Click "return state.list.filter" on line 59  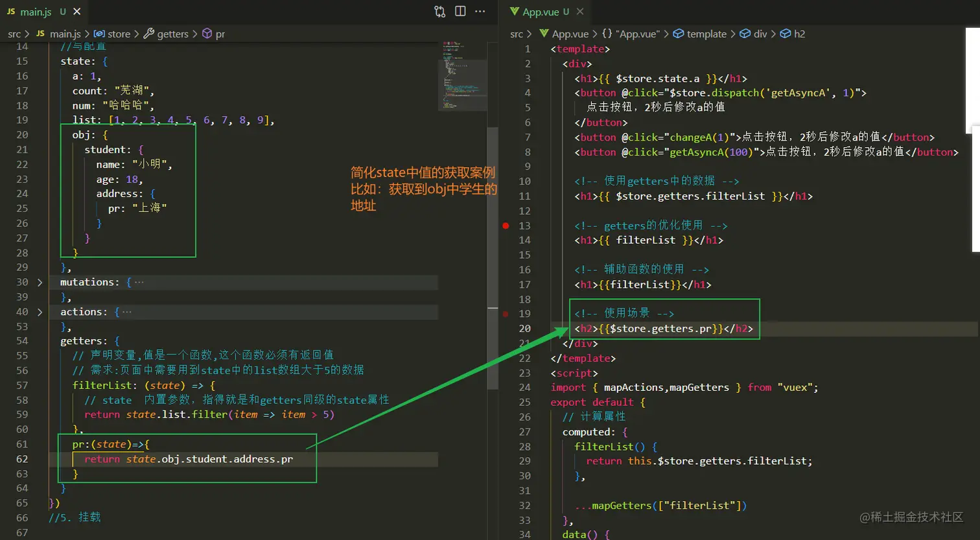click(156, 414)
